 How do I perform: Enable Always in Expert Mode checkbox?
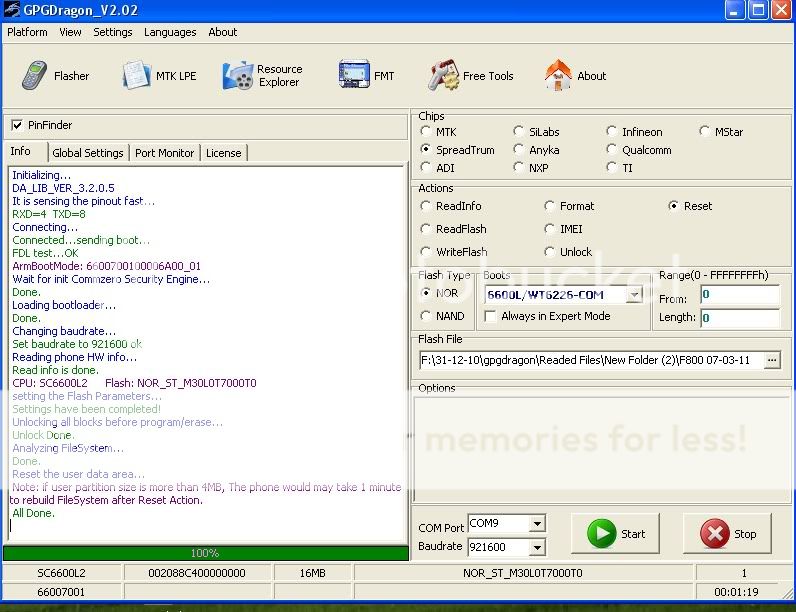pos(490,316)
